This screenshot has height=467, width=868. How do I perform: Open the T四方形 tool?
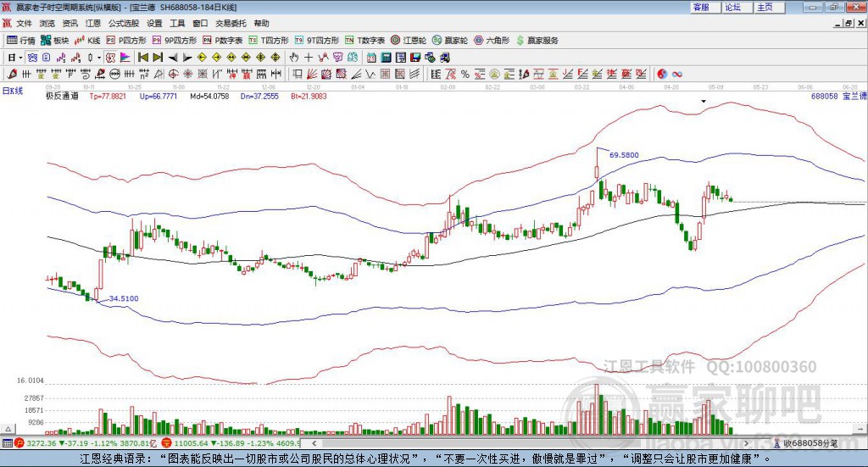pyautogui.click(x=269, y=41)
